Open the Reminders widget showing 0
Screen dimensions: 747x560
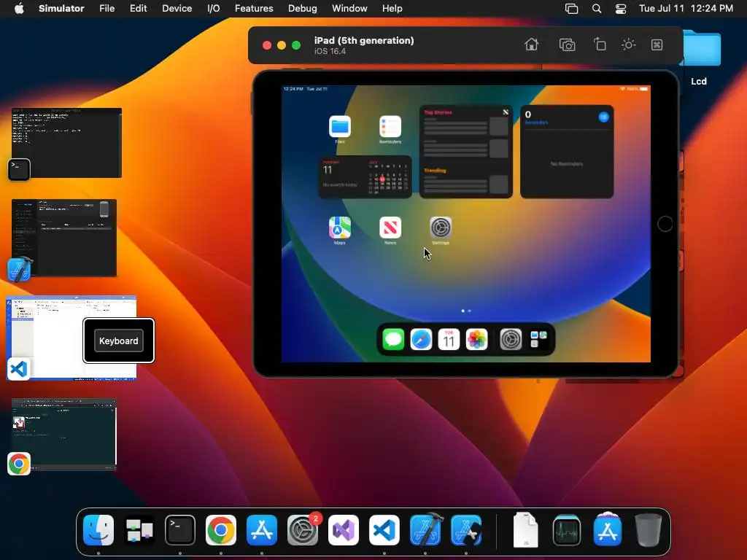tap(567, 152)
